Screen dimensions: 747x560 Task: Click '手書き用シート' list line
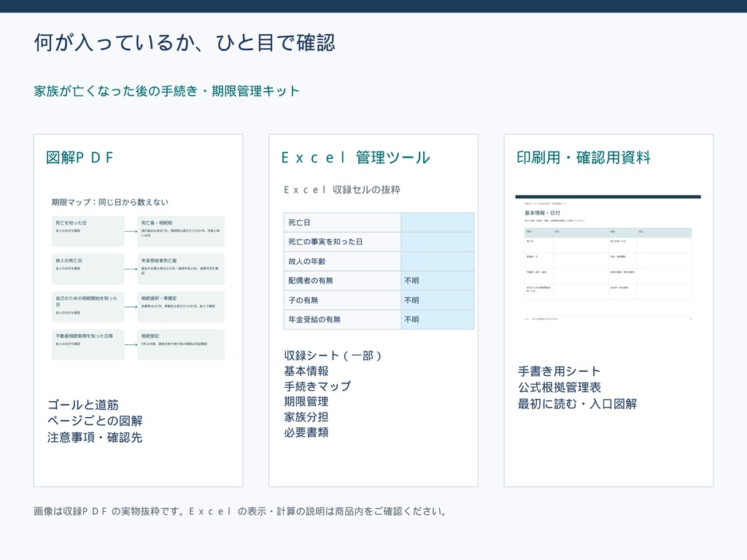point(560,371)
